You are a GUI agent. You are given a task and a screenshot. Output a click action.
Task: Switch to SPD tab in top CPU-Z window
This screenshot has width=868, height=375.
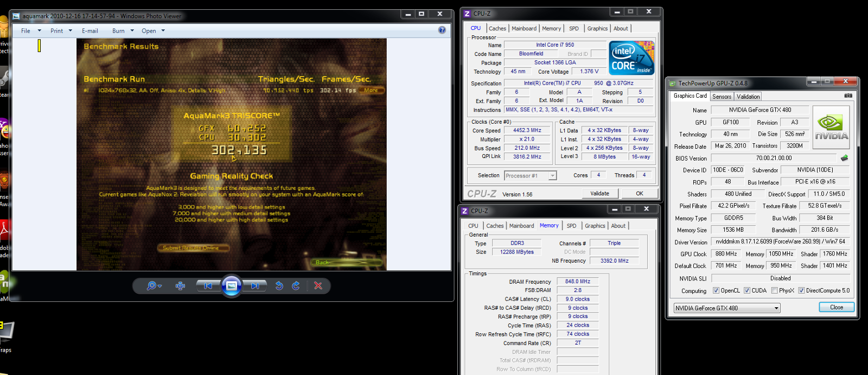tap(574, 29)
